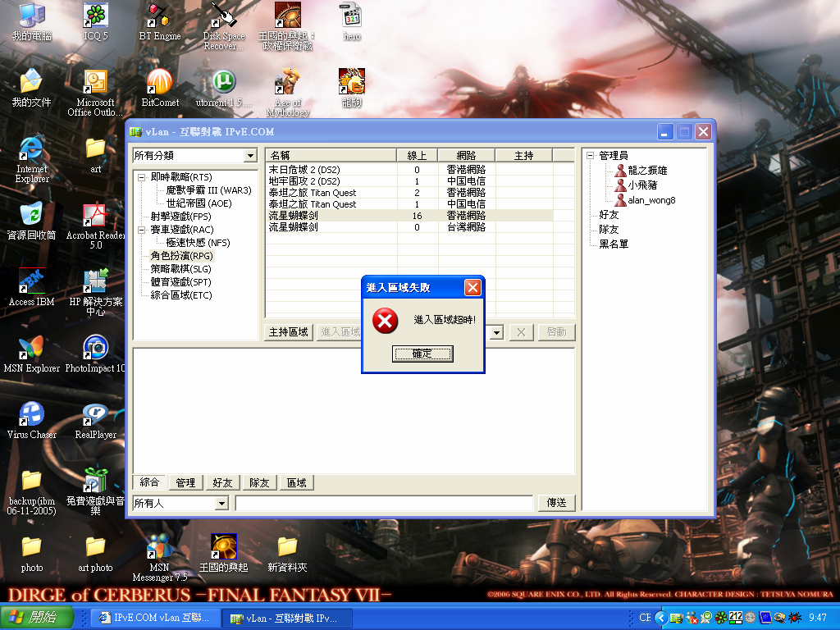The image size is (840, 630).
Task: Click the system tray clock 9:47
Action: [818, 618]
